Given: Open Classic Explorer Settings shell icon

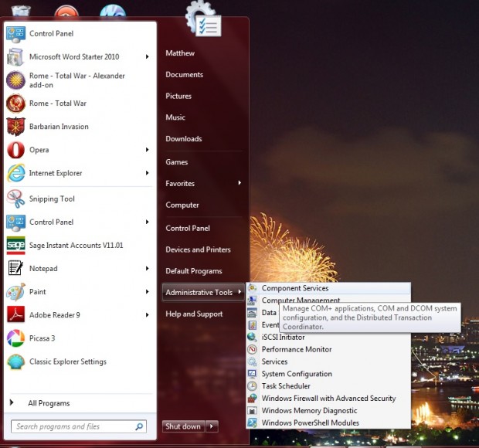Looking at the screenshot, I should 15,361.
